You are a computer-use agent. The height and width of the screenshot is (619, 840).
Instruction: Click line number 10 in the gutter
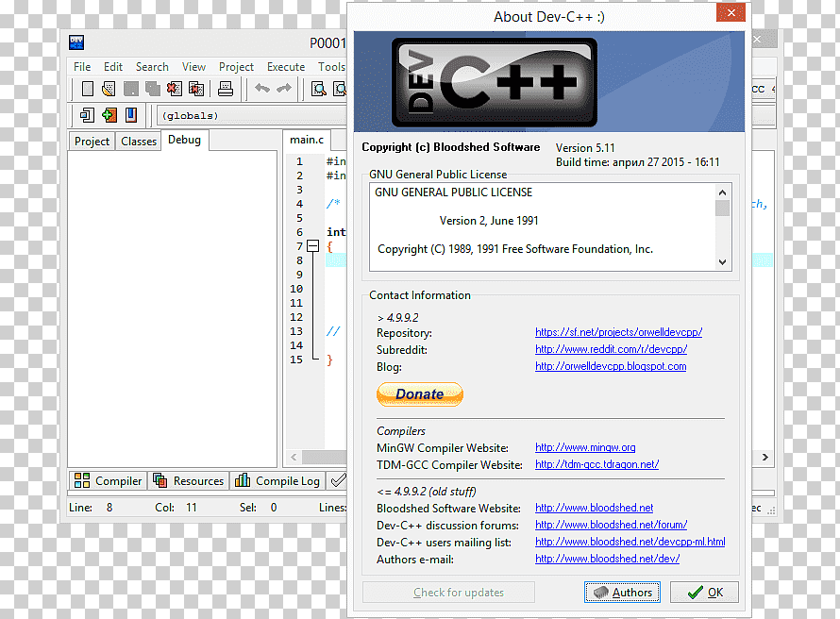point(296,289)
